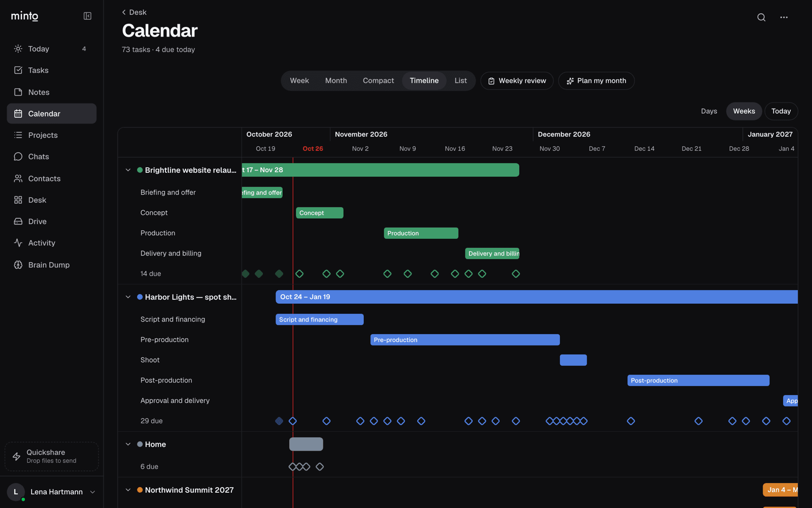
Task: Switch timeline scale to Weeks
Action: point(744,111)
